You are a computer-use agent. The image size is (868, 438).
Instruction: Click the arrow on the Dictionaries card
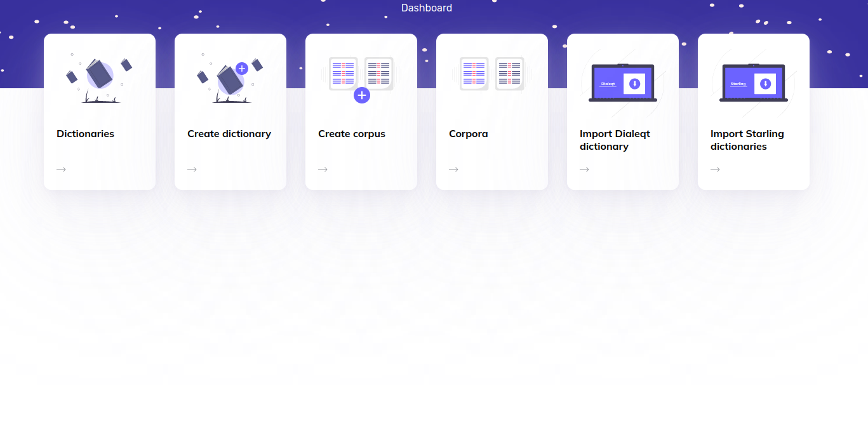click(62, 169)
